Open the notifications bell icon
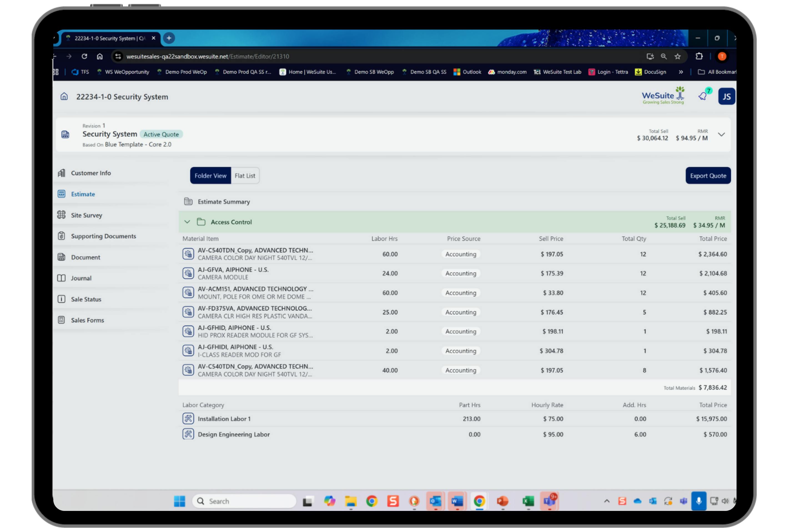Image resolution: width=799 pixels, height=532 pixels. point(703,96)
